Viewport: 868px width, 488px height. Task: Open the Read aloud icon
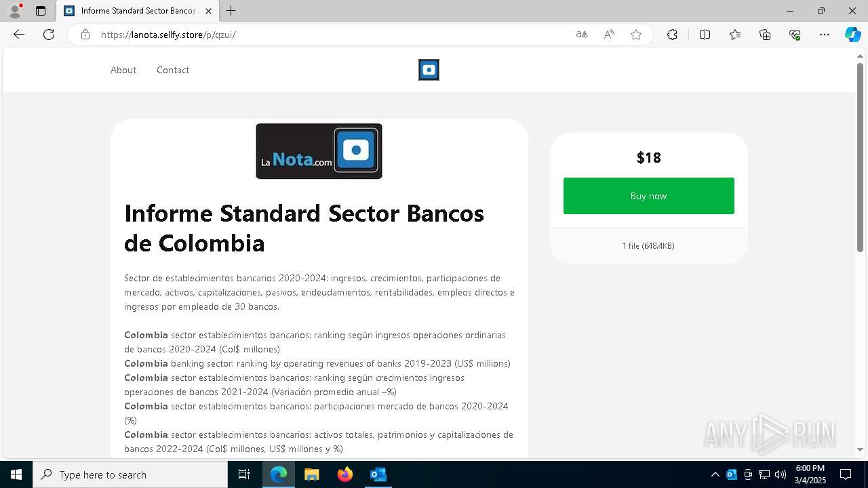[x=609, y=35]
